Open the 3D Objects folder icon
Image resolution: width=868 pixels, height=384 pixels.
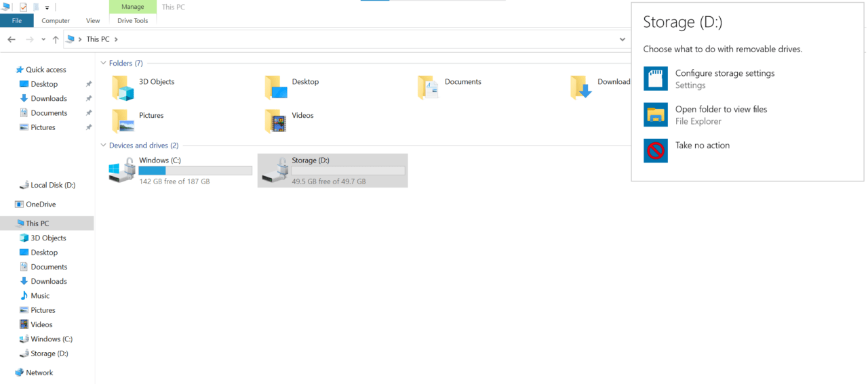tap(123, 87)
